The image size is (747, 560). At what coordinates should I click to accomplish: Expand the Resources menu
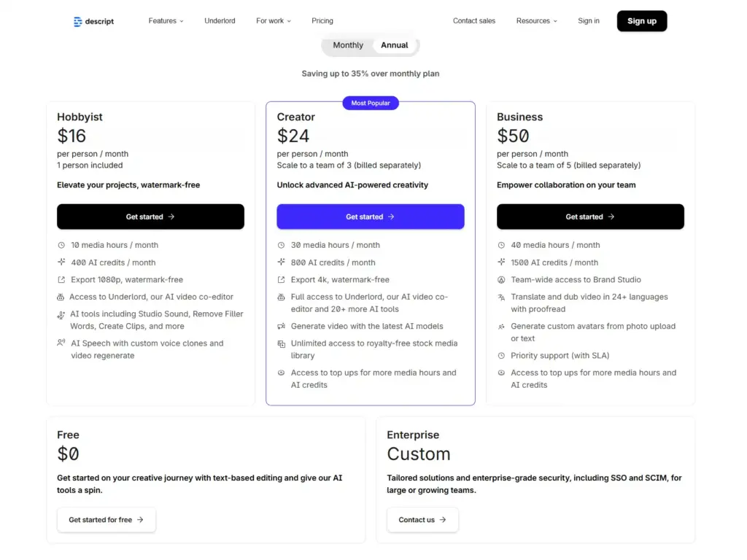point(536,21)
